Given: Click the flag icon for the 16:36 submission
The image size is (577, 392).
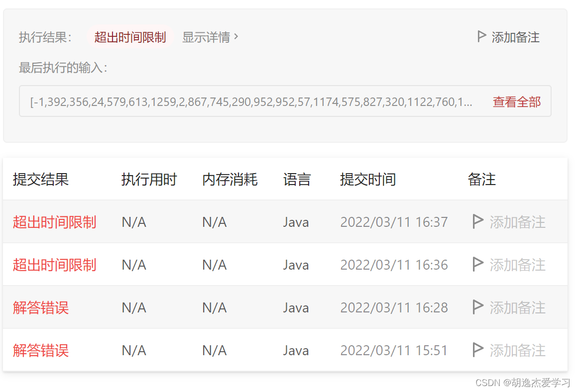Looking at the screenshot, I should point(477,265).
